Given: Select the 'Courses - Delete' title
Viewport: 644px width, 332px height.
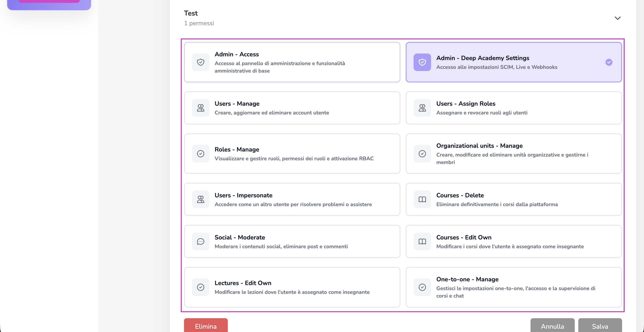Looking at the screenshot, I should 460,195.
